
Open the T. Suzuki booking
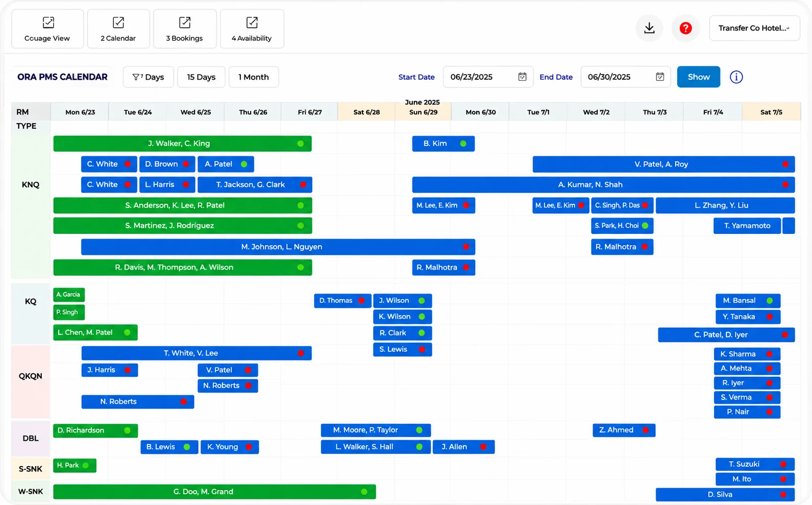[755, 464]
